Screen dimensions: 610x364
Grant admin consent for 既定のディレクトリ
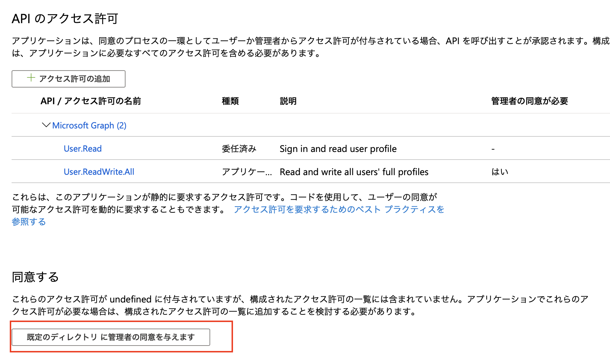[111, 337]
